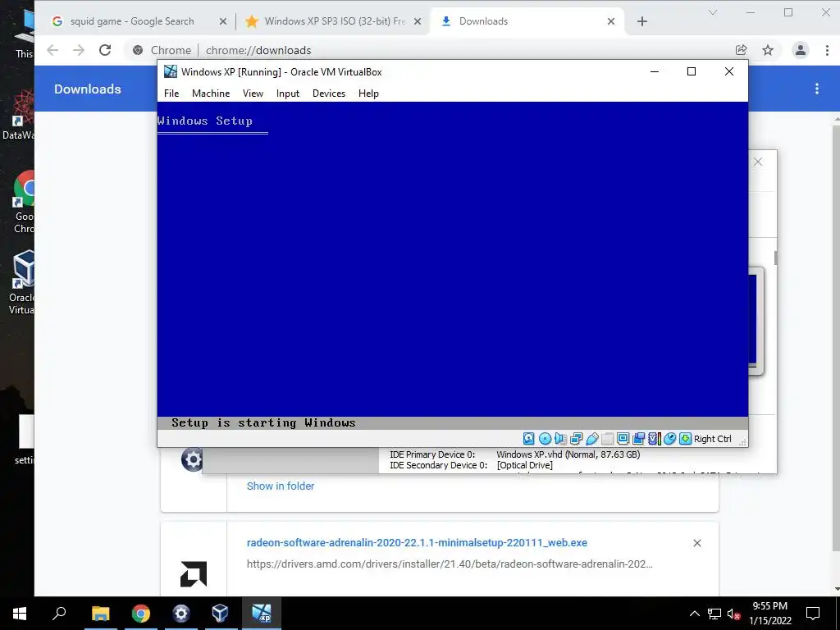
Task: Click the optical disc indicator in VirtualBox status bar
Action: pyautogui.click(x=545, y=439)
